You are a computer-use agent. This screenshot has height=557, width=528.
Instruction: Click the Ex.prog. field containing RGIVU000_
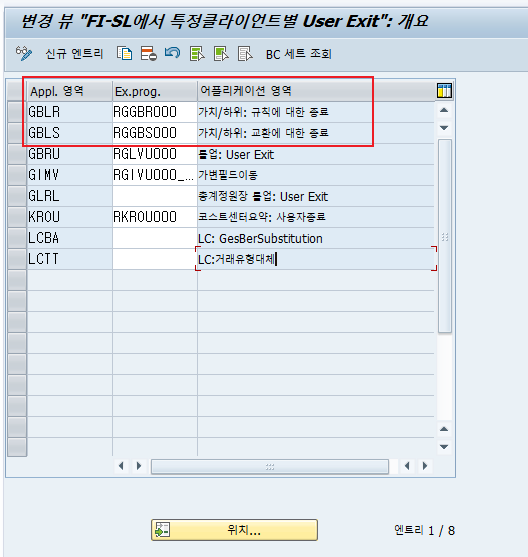tap(155, 175)
